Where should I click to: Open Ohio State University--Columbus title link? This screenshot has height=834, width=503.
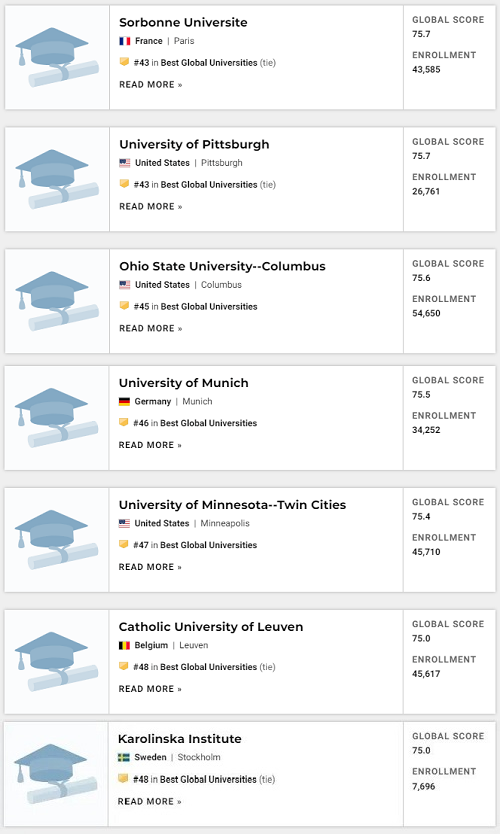pos(222,266)
